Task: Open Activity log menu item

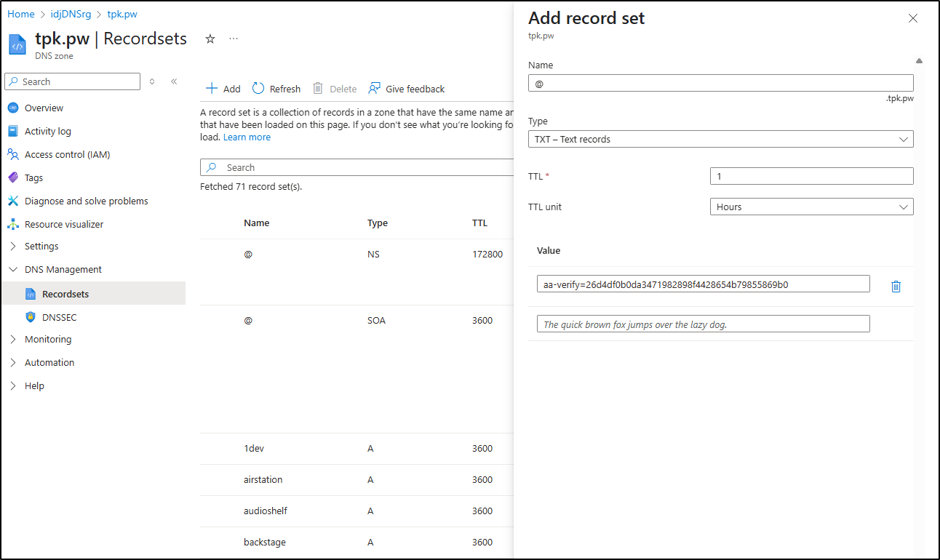Action: click(x=48, y=131)
